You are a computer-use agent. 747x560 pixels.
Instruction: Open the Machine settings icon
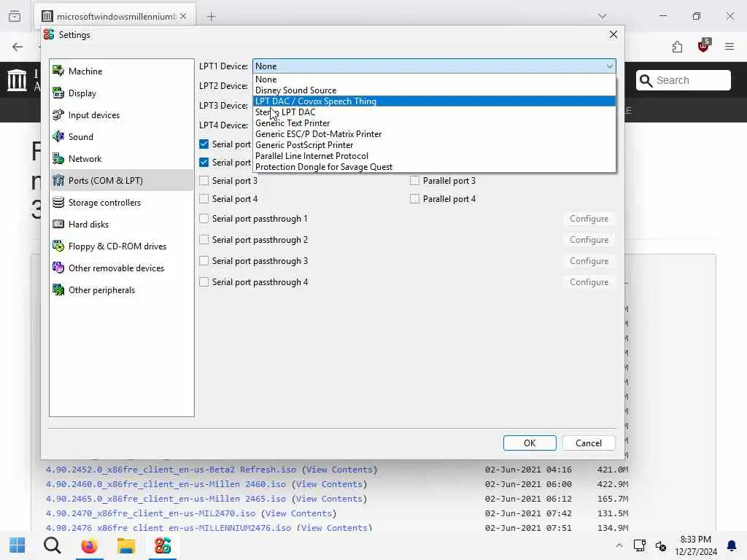(x=58, y=71)
